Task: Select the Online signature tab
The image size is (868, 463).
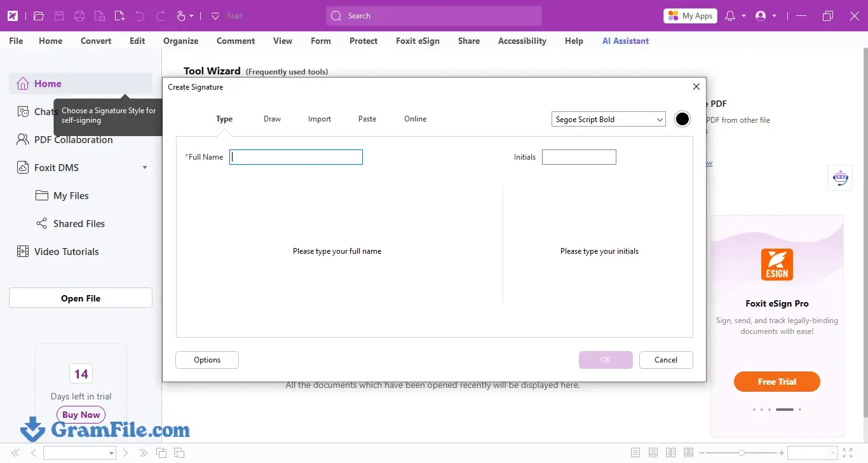Action: click(416, 119)
